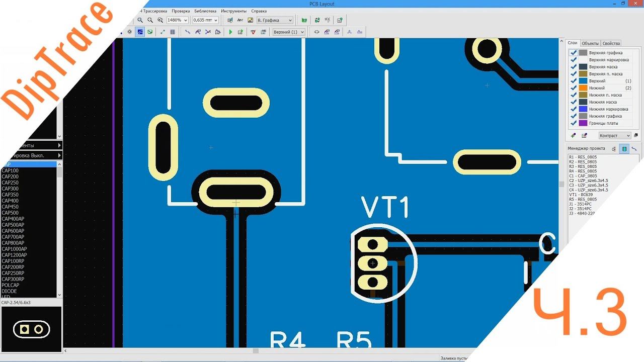This screenshot has width=644, height=362.
Task: Click the green board outline icon
Action: pos(150,32)
